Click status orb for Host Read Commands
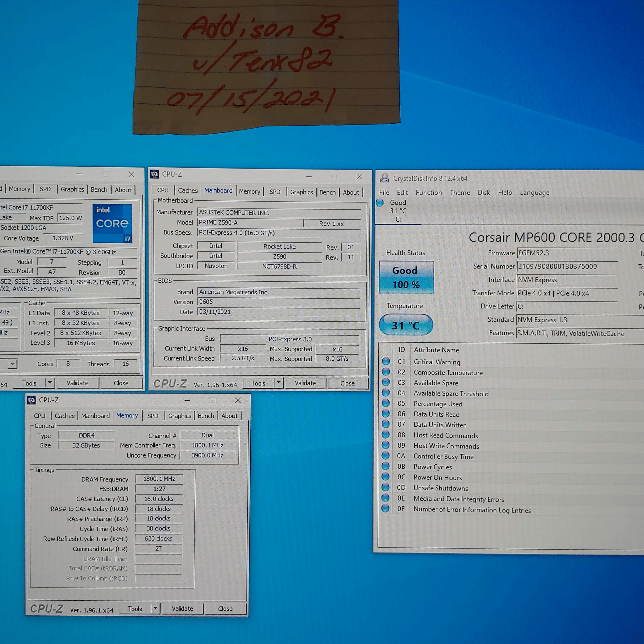Viewport: 644px width, 644px height. [x=386, y=435]
